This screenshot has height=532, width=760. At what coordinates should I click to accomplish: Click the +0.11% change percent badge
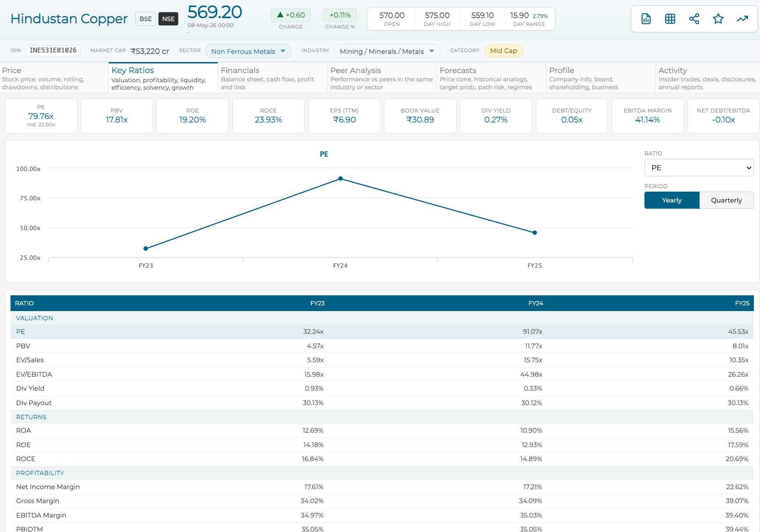(340, 15)
